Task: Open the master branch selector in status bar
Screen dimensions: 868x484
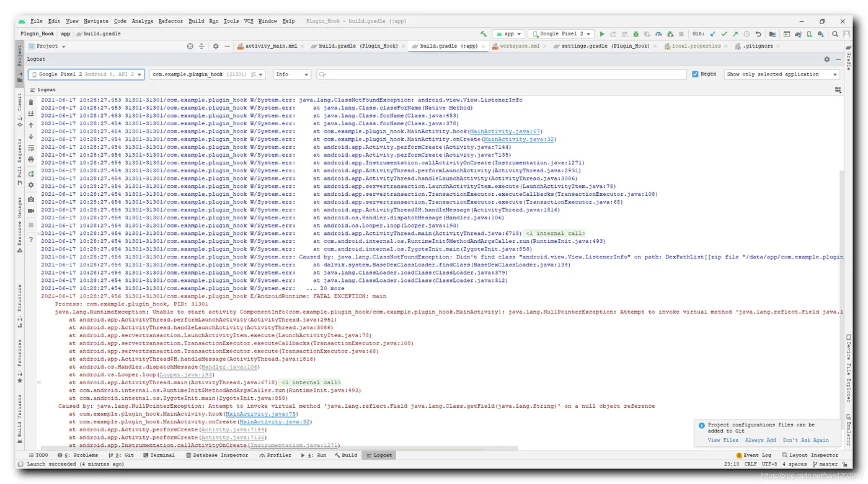Action: point(825,464)
